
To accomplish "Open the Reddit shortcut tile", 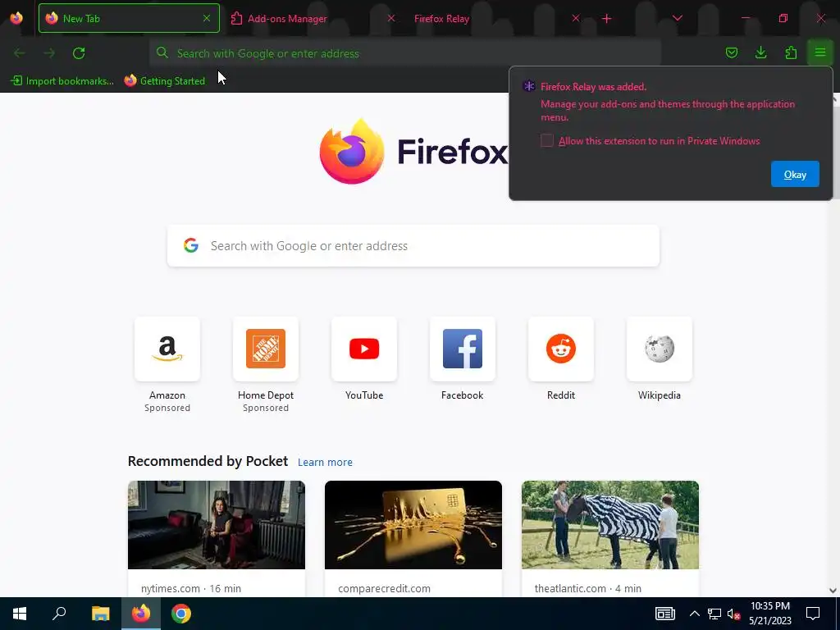I will pos(561,349).
